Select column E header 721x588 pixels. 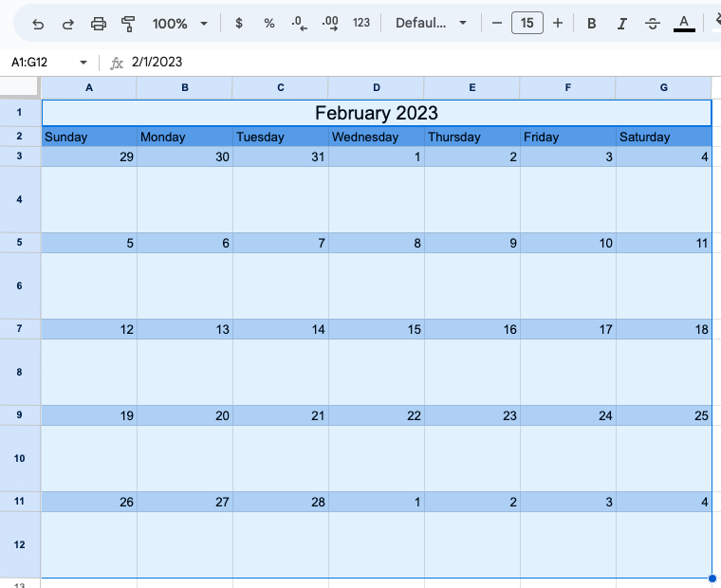coord(472,88)
